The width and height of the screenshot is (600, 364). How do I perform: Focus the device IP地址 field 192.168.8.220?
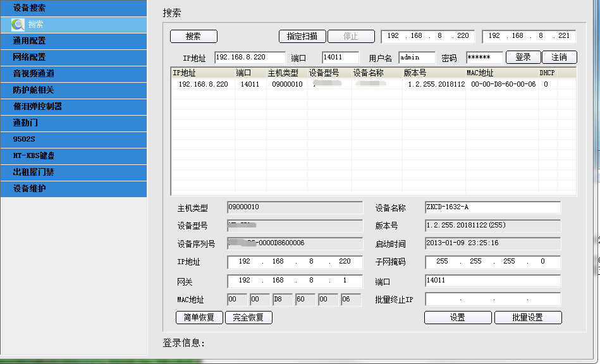pos(295,262)
